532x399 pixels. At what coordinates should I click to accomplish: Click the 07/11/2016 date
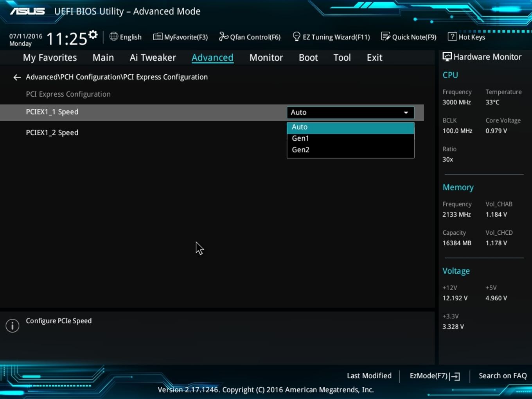pos(26,36)
